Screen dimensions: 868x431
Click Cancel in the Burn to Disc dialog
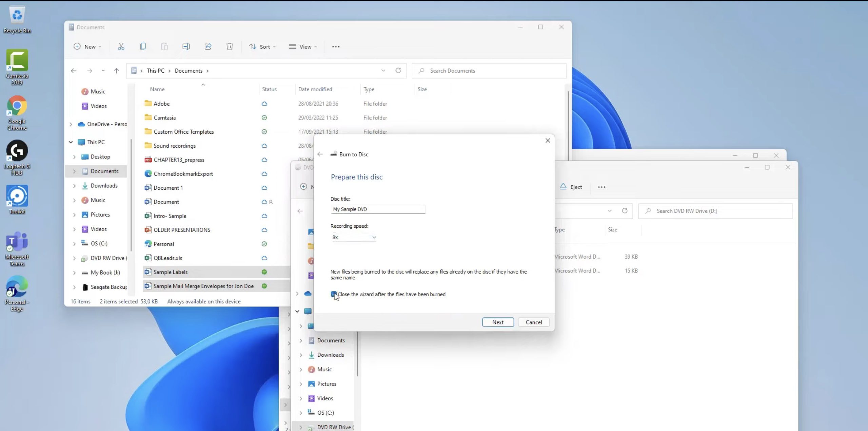click(534, 322)
